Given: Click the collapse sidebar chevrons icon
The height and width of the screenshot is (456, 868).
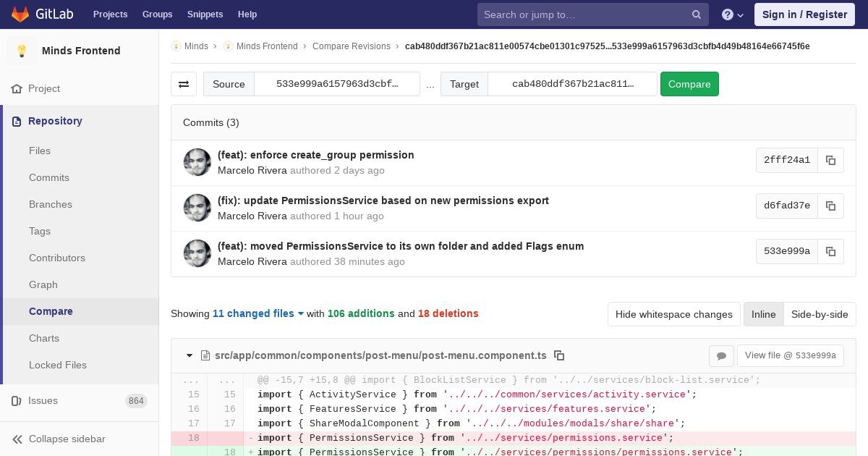Looking at the screenshot, I should pos(17,439).
